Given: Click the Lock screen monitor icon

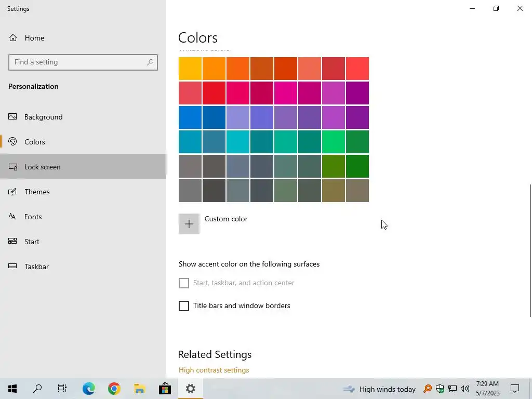Looking at the screenshot, I should [12, 167].
